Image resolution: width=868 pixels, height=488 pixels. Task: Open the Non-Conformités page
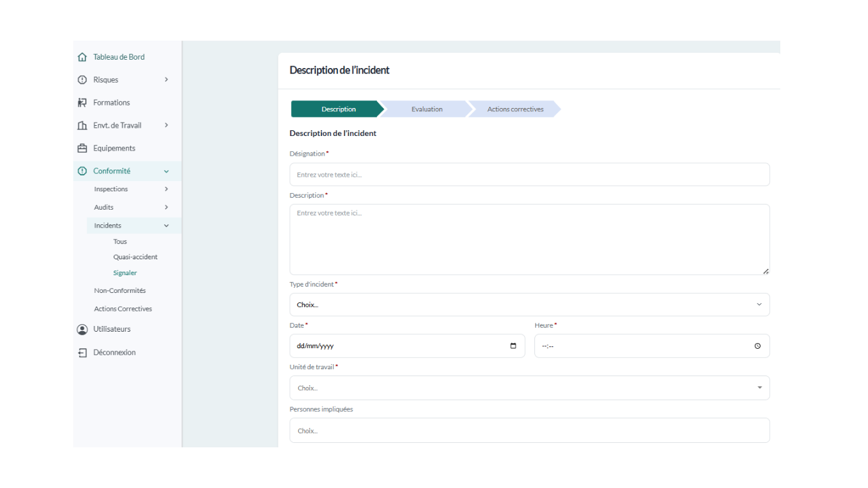tap(120, 291)
